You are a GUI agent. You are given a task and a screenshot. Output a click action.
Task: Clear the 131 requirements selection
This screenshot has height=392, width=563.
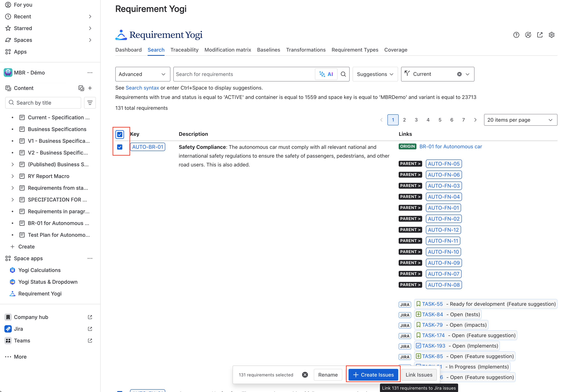click(305, 375)
